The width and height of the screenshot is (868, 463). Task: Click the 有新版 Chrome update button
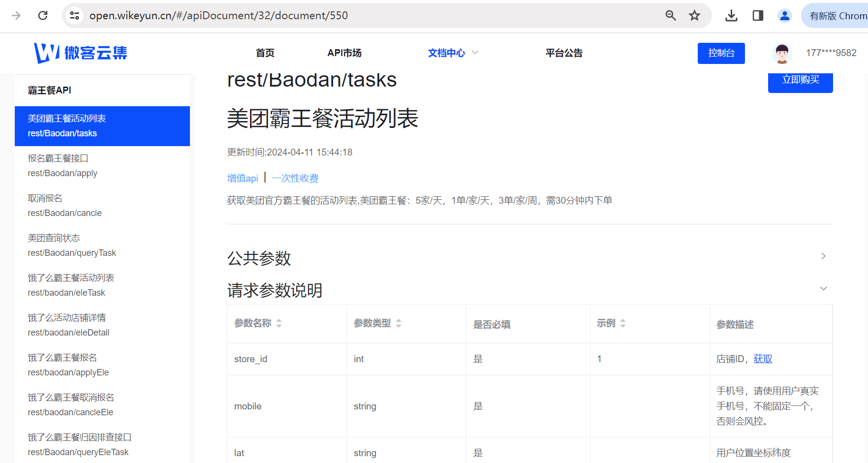[837, 16]
